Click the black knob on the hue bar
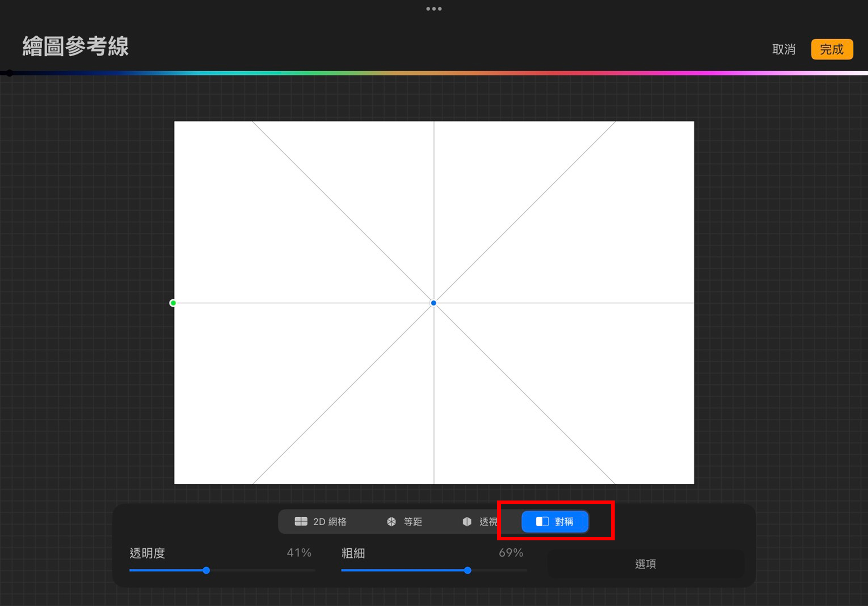868x606 pixels. (x=10, y=73)
